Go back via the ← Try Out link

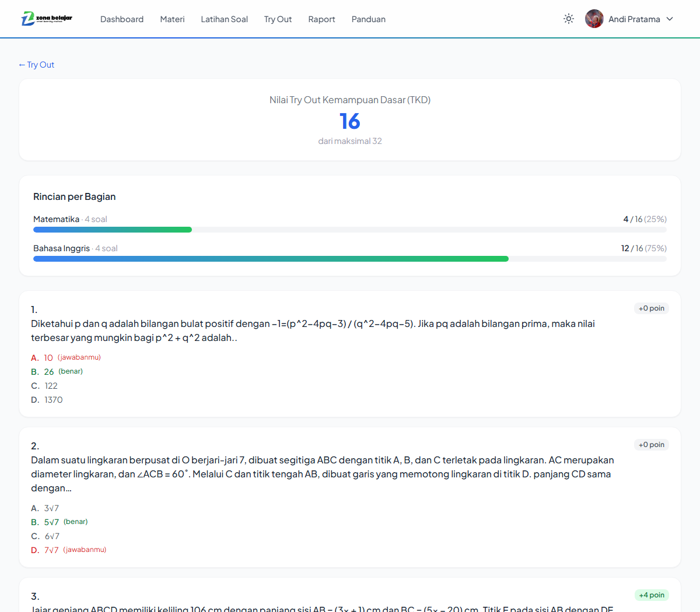(x=36, y=65)
